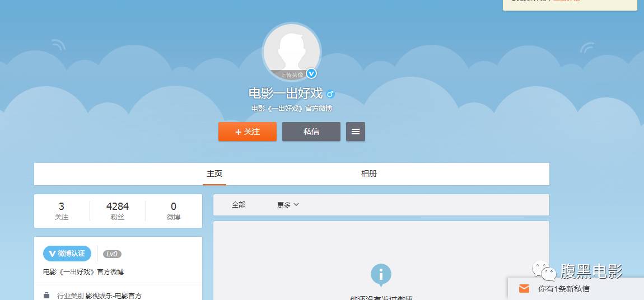This screenshot has height=300, width=644.
Task: Select the 全部 filter
Action: 239,205
